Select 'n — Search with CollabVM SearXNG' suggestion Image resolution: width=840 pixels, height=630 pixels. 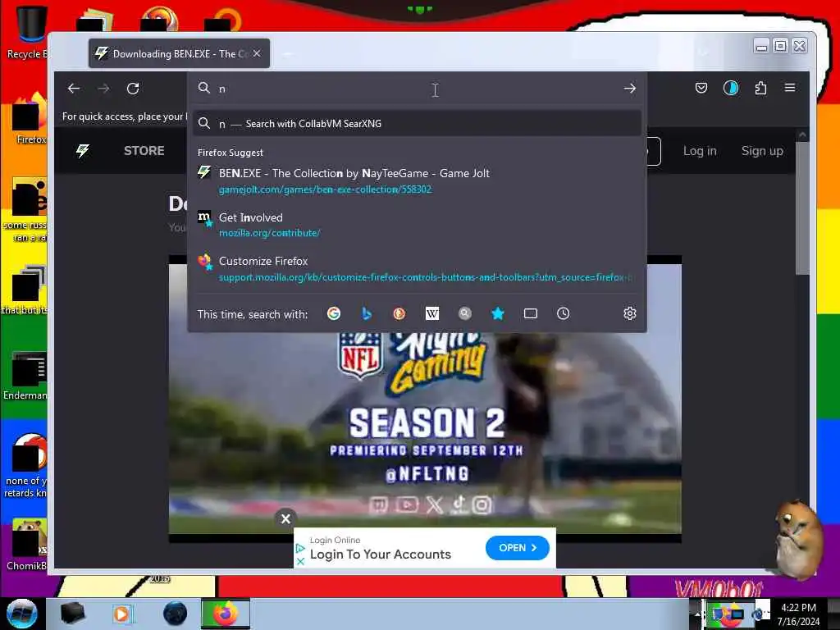[418, 124]
